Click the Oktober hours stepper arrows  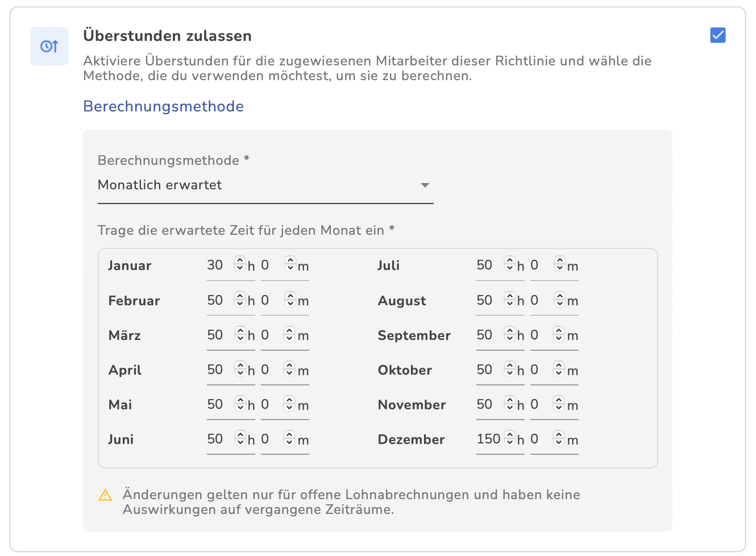click(509, 369)
